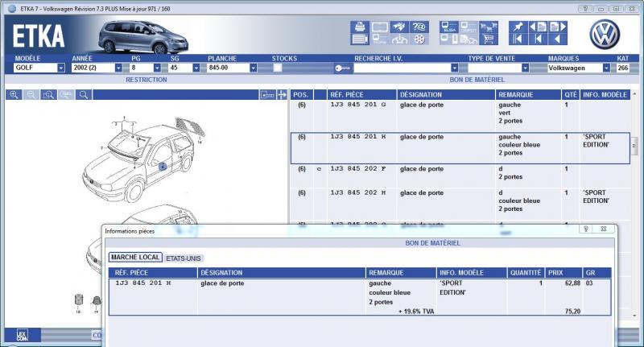Switch to the MARCHE LOCAL tab

135,258
